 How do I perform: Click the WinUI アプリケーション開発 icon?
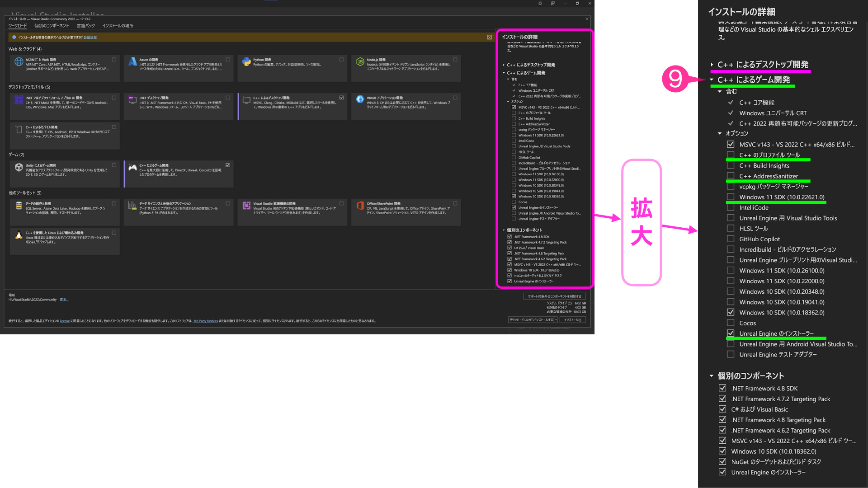[x=360, y=99]
